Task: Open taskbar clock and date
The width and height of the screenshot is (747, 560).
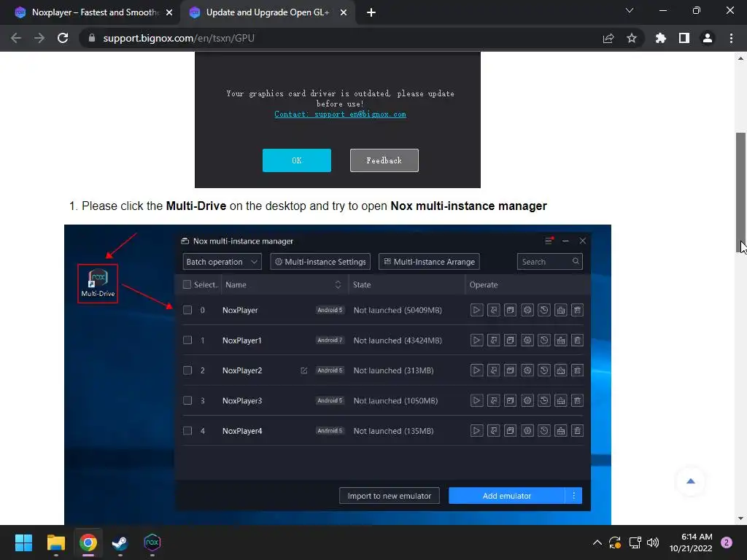Action: coord(691,542)
